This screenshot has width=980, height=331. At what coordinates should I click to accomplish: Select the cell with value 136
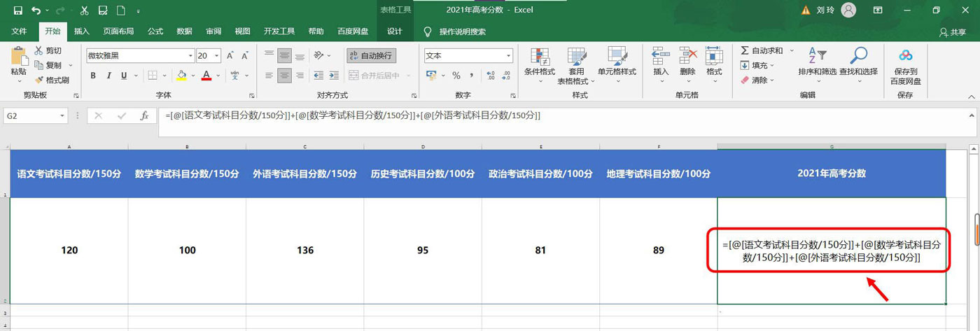point(305,250)
